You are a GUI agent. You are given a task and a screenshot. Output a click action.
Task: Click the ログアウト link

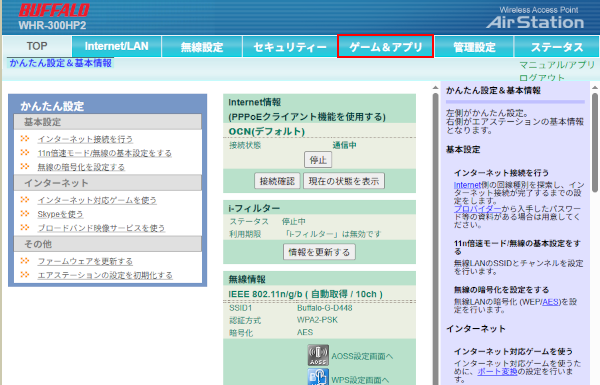[542, 78]
